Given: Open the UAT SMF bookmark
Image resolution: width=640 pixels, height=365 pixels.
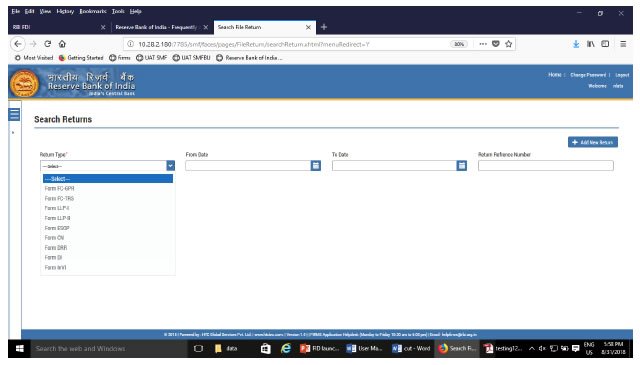Looking at the screenshot, I should pos(151,58).
